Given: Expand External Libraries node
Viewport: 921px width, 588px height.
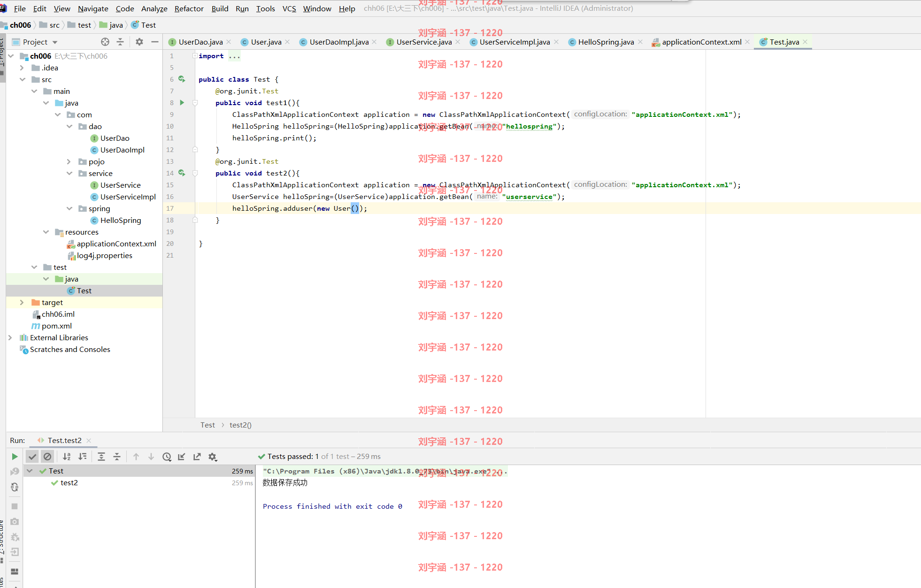Looking at the screenshot, I should 10,337.
